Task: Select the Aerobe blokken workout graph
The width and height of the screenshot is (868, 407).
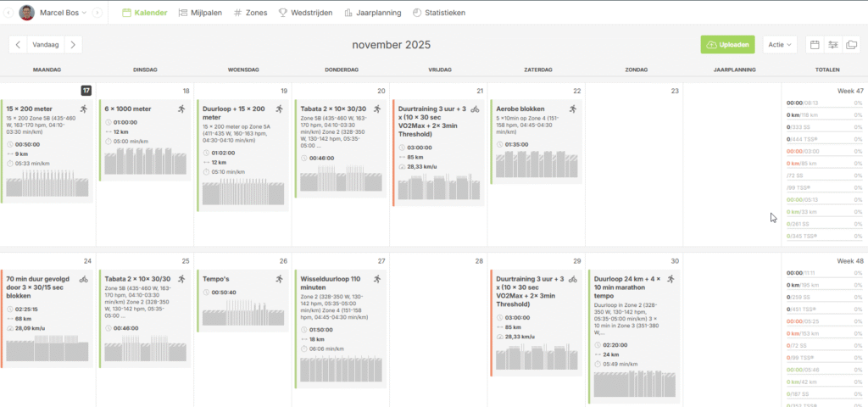Action: point(536,165)
